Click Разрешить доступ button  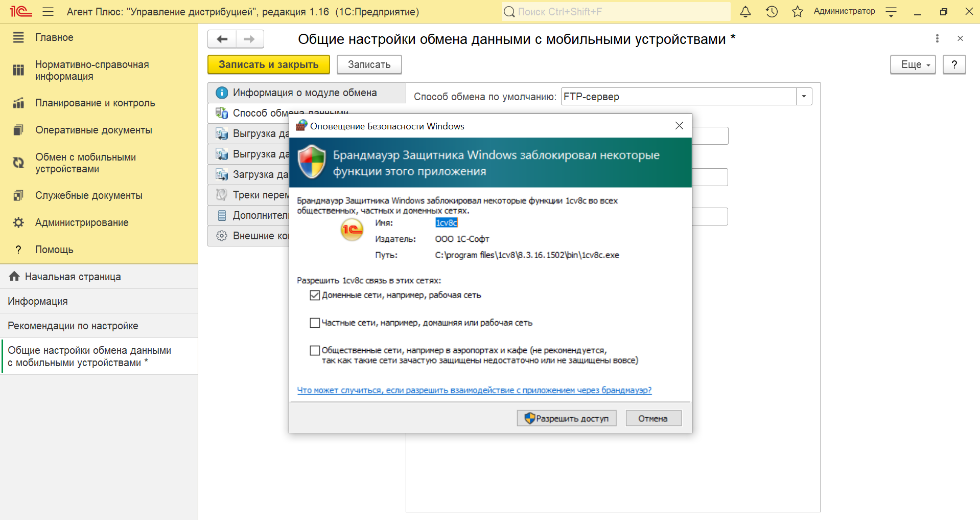[x=566, y=418]
